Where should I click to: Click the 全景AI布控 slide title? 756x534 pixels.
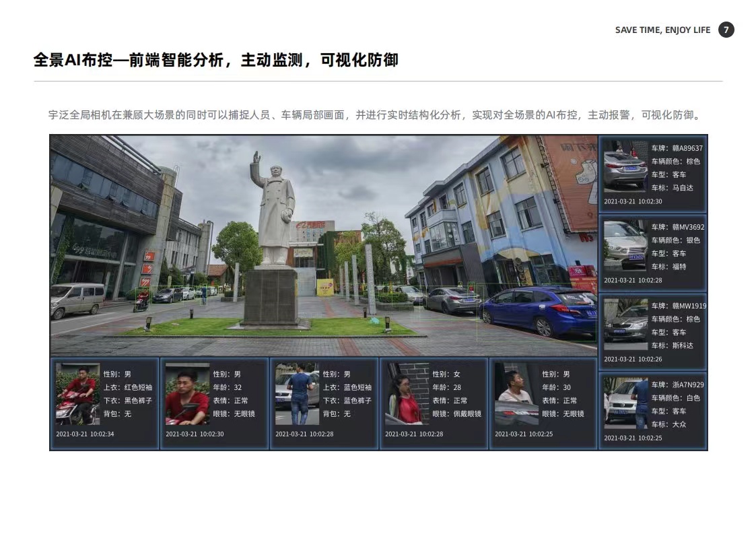[215, 60]
